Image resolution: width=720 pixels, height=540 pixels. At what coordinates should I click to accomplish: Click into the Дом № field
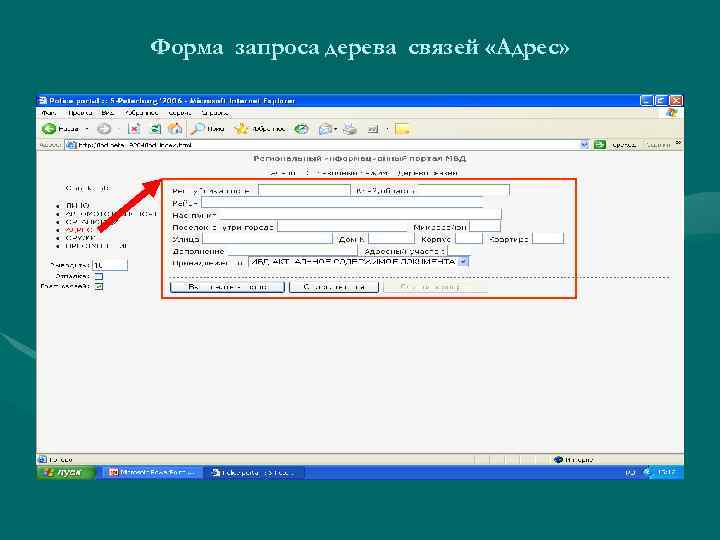391,239
